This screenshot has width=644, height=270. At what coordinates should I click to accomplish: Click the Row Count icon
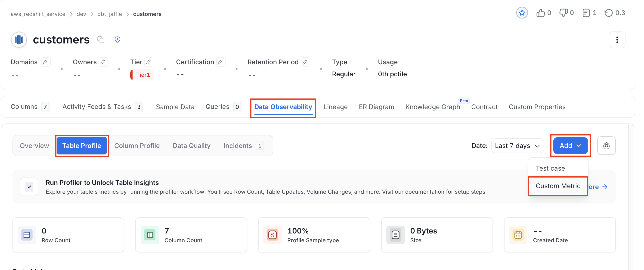tap(27, 235)
